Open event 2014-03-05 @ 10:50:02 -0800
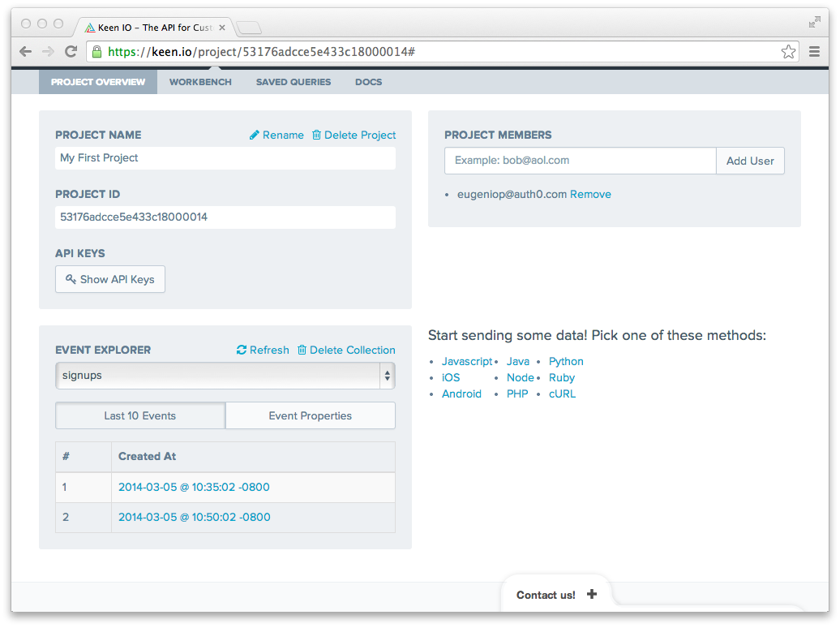Viewport: 840px width, 628px height. pyautogui.click(x=194, y=517)
